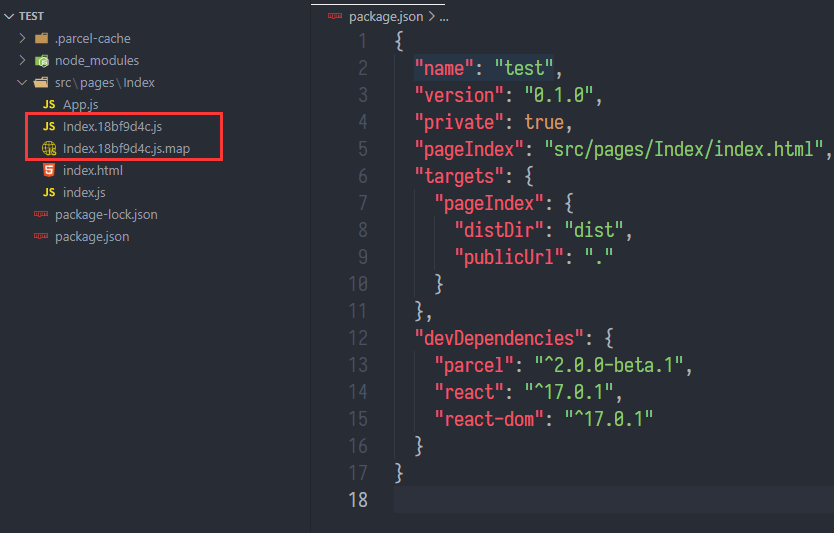Click the npm icon in the package.json breadcrumb

pyautogui.click(x=335, y=16)
